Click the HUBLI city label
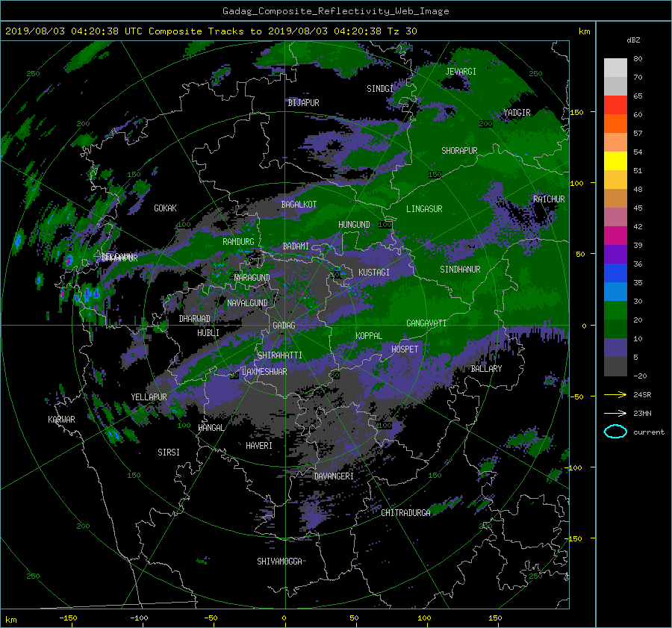Image resolution: width=672 pixels, height=628 pixels. [208, 333]
